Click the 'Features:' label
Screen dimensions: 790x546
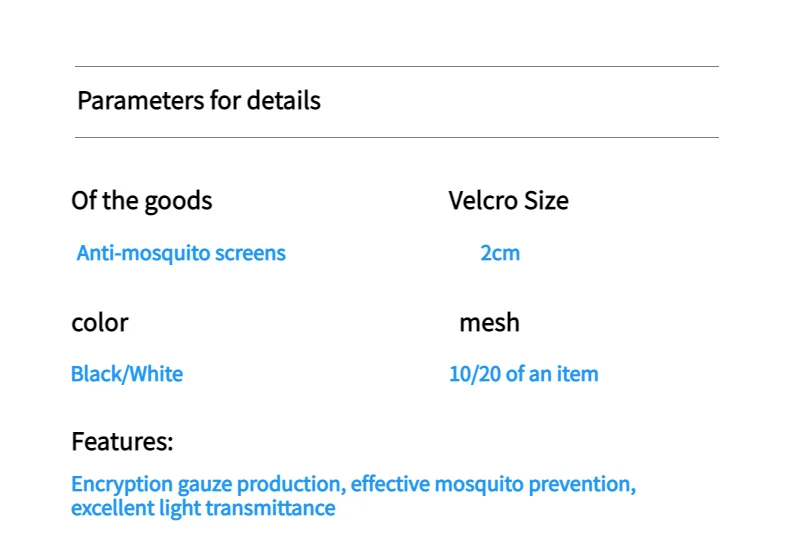click(122, 442)
